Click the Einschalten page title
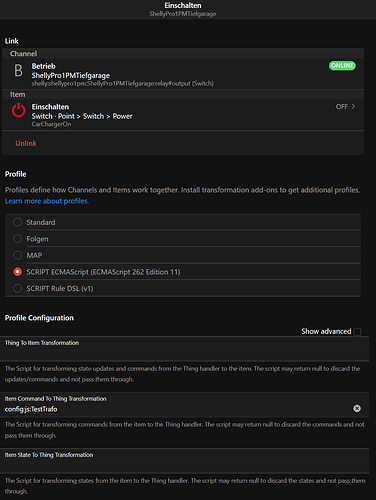This screenshot has width=376, height=500. (x=183, y=5)
